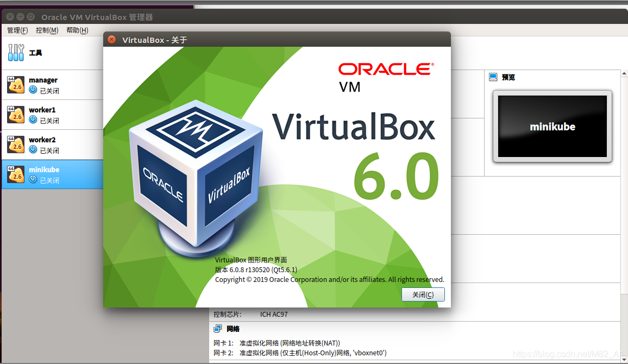
Task: Click the 工具 label in sidebar
Action: pos(35,53)
